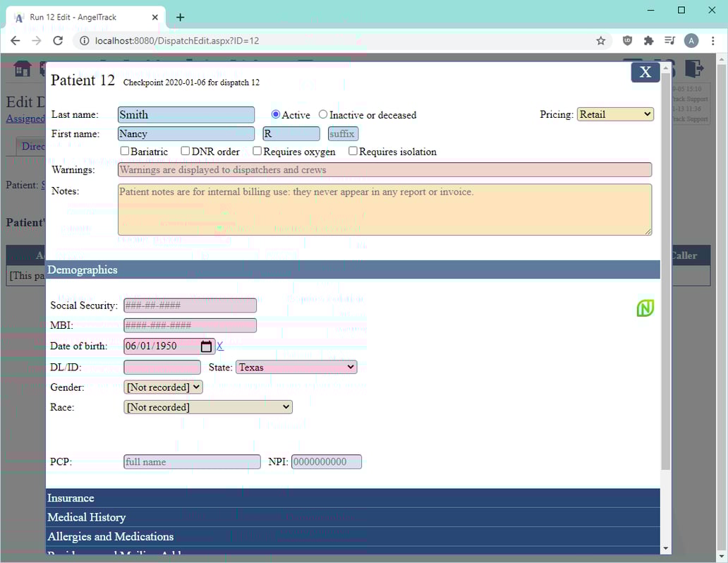This screenshot has width=728, height=563.
Task: Select the Inactive or deceased radio button
Action: 322,115
